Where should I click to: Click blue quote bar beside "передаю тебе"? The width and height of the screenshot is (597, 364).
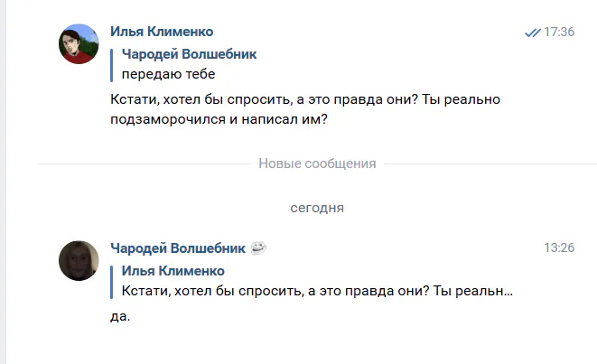(x=113, y=64)
